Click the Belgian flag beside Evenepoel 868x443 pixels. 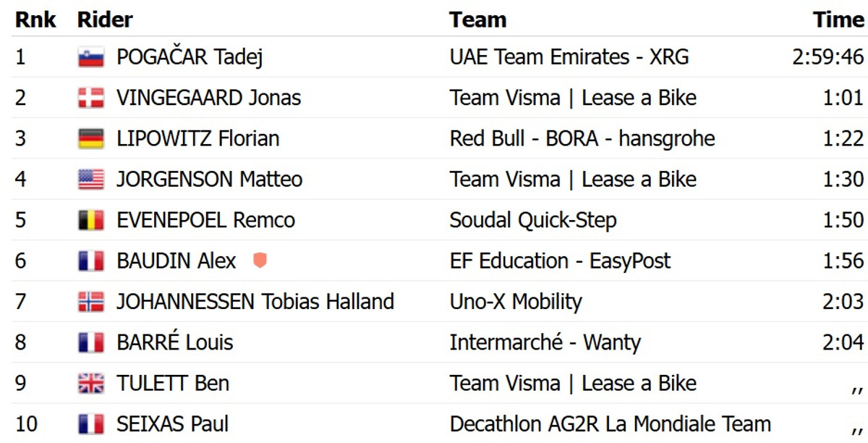tap(91, 220)
